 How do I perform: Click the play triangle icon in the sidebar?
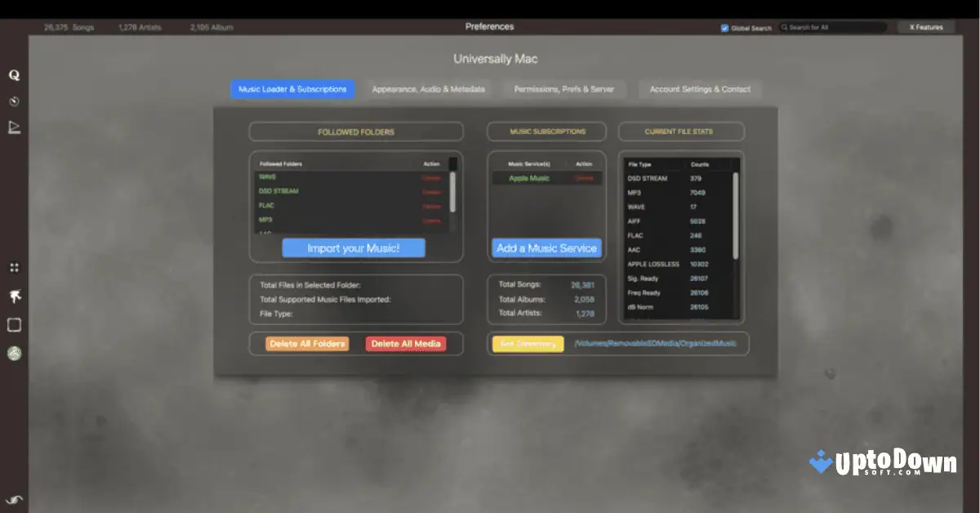(x=14, y=127)
